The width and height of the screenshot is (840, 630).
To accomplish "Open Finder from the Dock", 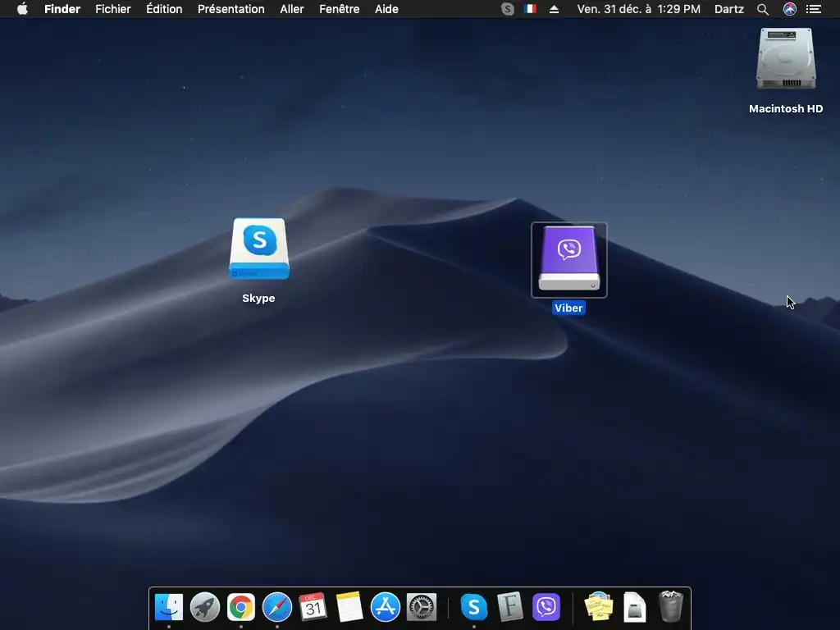I will 169,607.
